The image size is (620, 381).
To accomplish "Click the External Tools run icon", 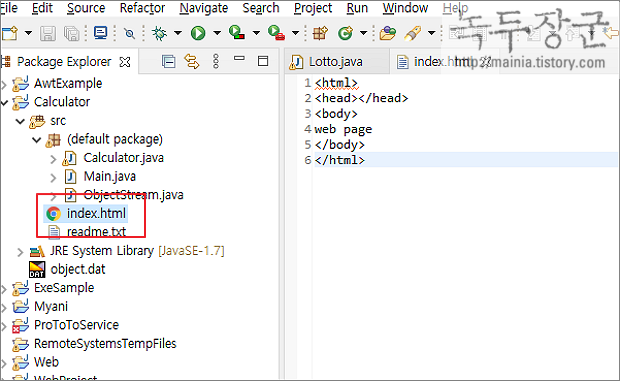I will pos(276,32).
